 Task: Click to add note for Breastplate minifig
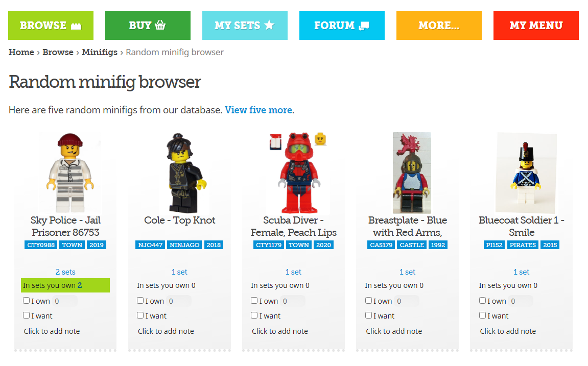tap(394, 331)
